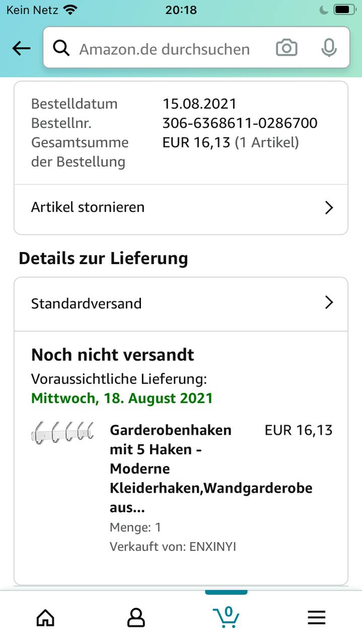Expand the Standardversand chevron
This screenshot has width=362, height=644.
[329, 302]
